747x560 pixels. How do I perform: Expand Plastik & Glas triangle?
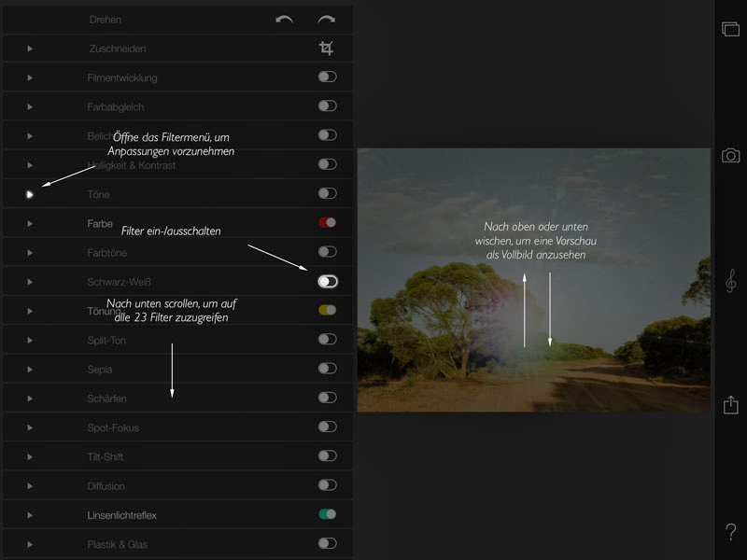(30, 544)
